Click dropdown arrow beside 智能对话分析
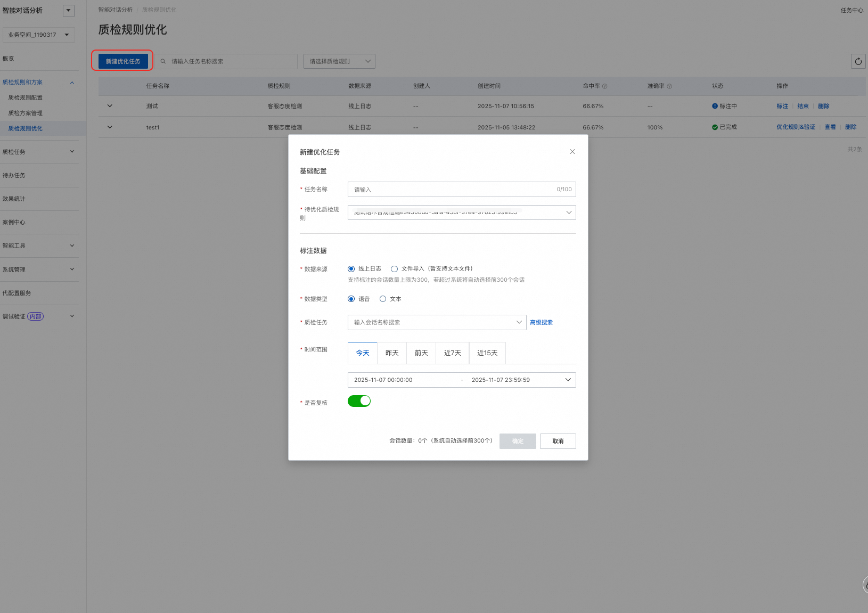 (x=69, y=11)
